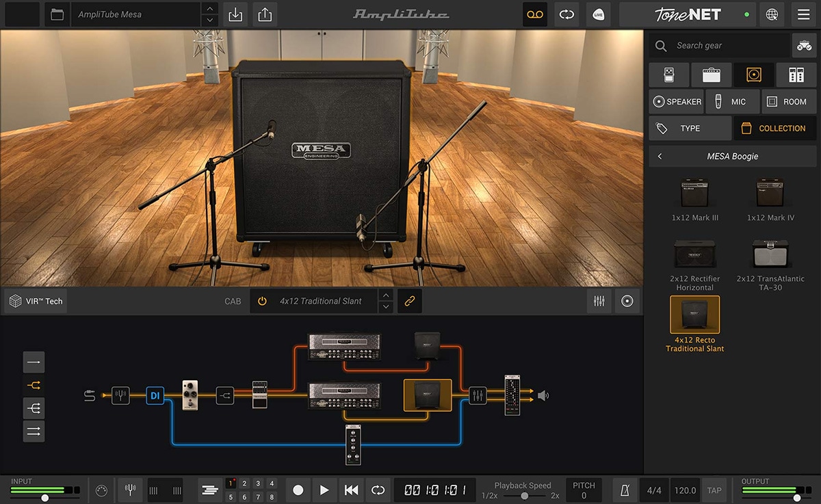Click the TAP tempo button
Image resolution: width=821 pixels, height=504 pixels.
point(714,490)
